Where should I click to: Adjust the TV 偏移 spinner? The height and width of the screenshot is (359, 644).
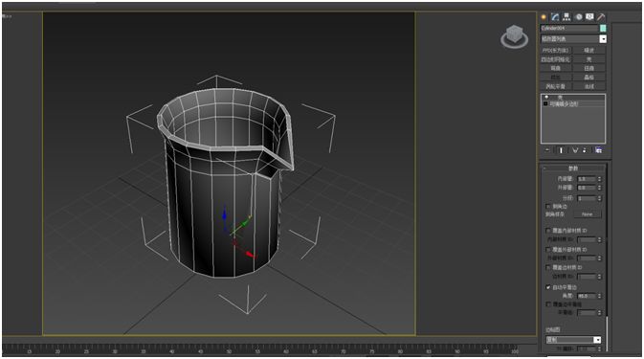pyautogui.click(x=600, y=348)
